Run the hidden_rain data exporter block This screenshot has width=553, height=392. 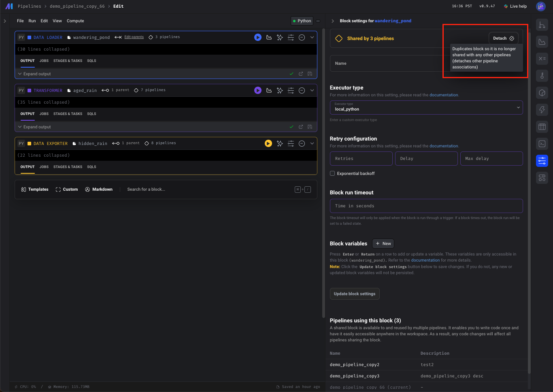[268, 143]
